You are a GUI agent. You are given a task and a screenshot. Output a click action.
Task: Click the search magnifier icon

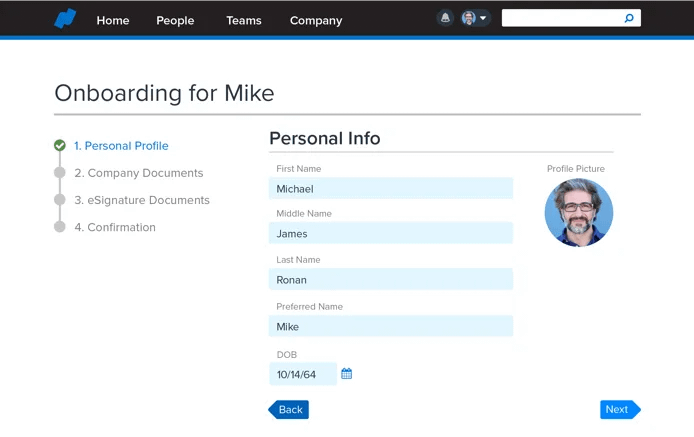pos(629,18)
